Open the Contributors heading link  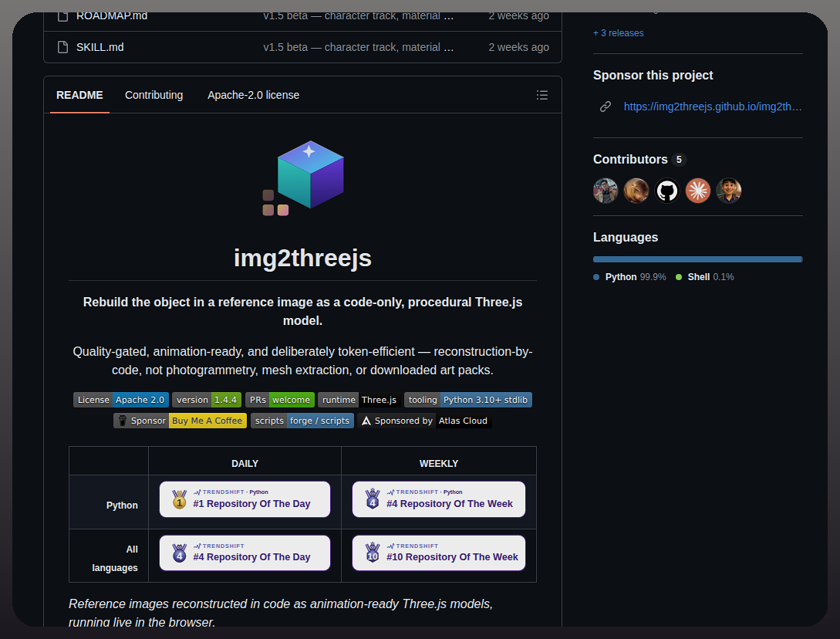[x=639, y=159]
